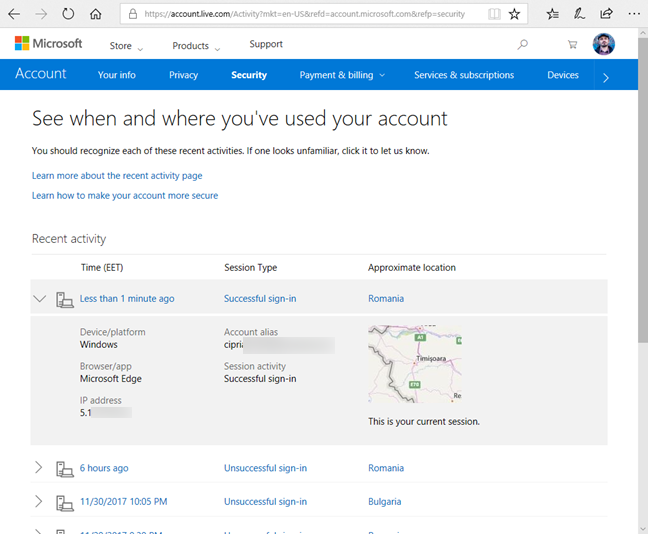The image size is (648, 534).
Task: Click 'This is your current session.' text
Action: point(424,422)
